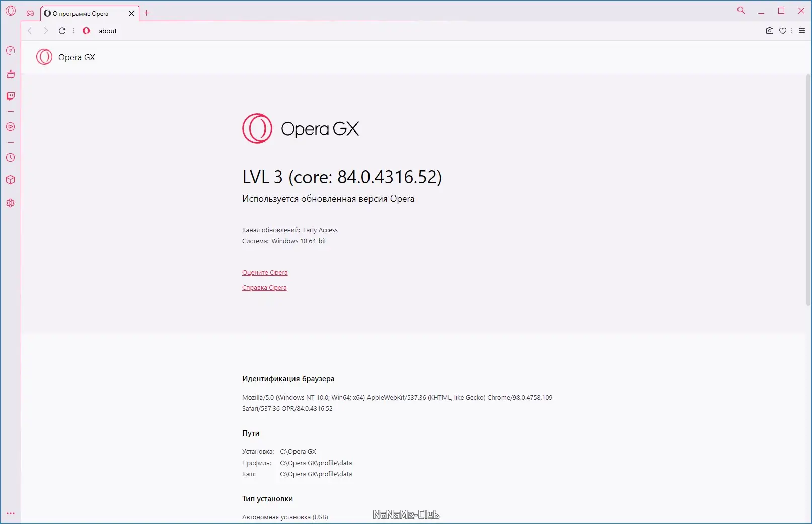Follow the 'Оцените Opera' link
This screenshot has height=524, width=812.
click(x=265, y=272)
